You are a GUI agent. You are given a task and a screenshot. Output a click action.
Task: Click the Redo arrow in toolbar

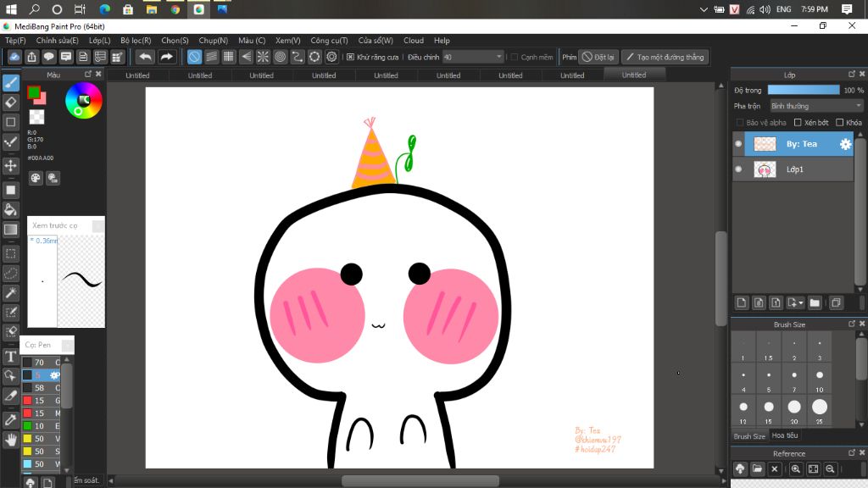(166, 57)
